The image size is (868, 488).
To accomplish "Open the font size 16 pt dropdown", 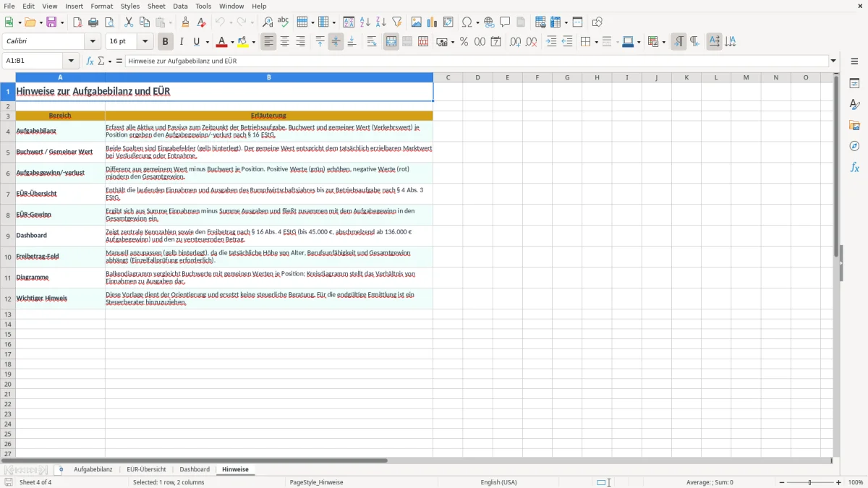I will (145, 42).
